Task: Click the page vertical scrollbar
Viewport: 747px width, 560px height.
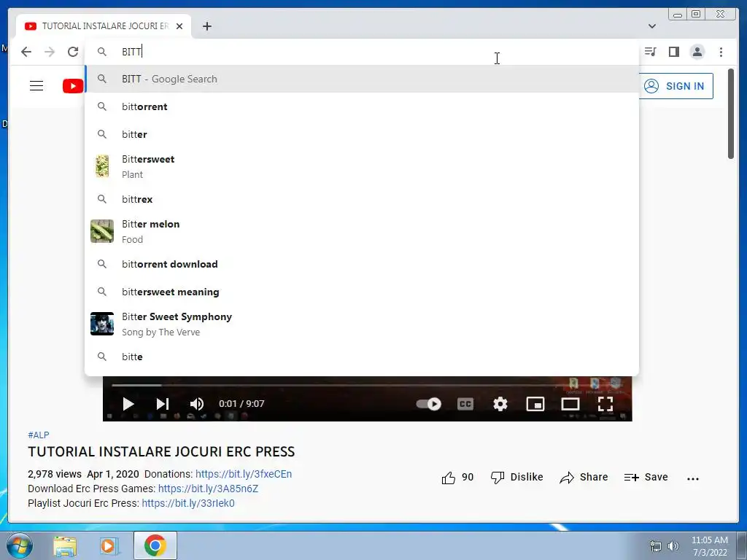Action: (731, 114)
